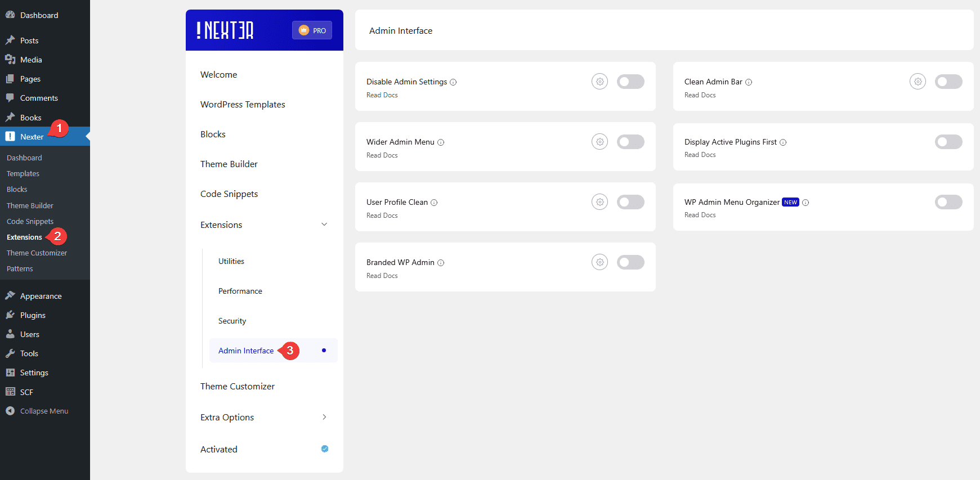980x480 pixels.
Task: Click the WordPress Dashboard gauge icon
Action: click(10, 15)
